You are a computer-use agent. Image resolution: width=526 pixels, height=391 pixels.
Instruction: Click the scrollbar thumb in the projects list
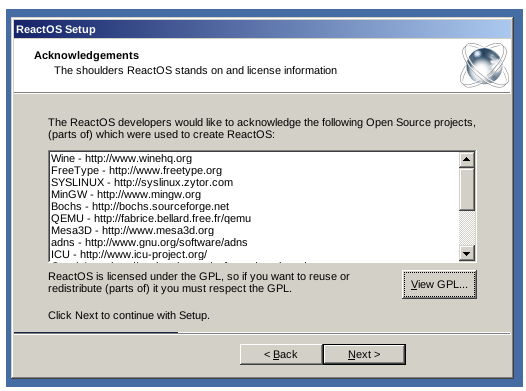pos(466,189)
